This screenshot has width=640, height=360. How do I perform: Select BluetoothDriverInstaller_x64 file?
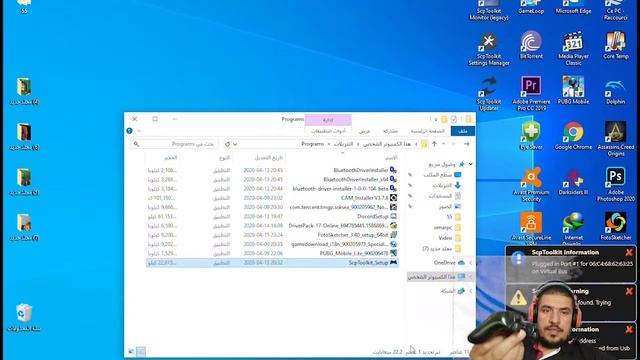(272, 180)
